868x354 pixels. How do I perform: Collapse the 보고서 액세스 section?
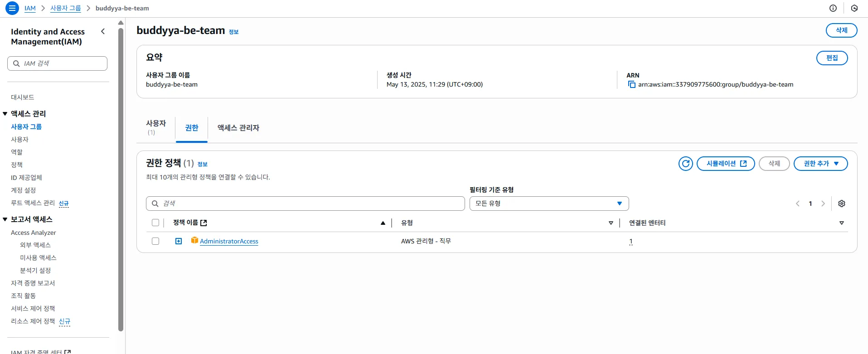5,219
